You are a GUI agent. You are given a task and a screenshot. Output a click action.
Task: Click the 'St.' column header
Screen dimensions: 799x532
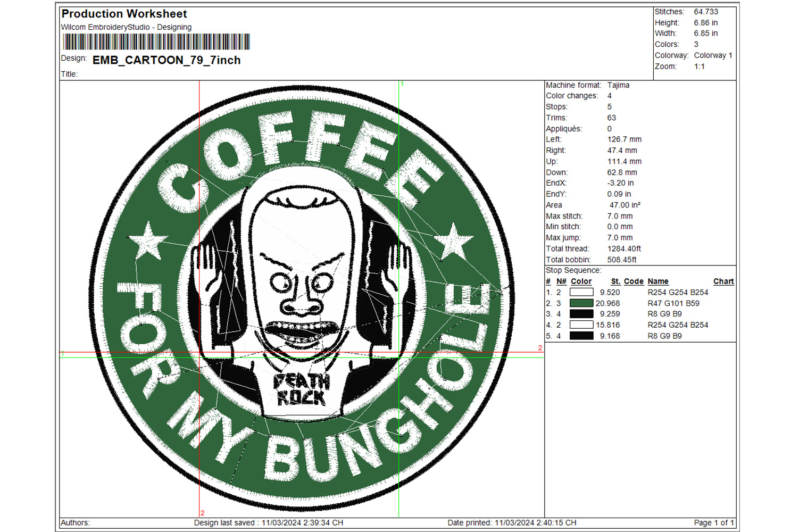pyautogui.click(x=615, y=281)
